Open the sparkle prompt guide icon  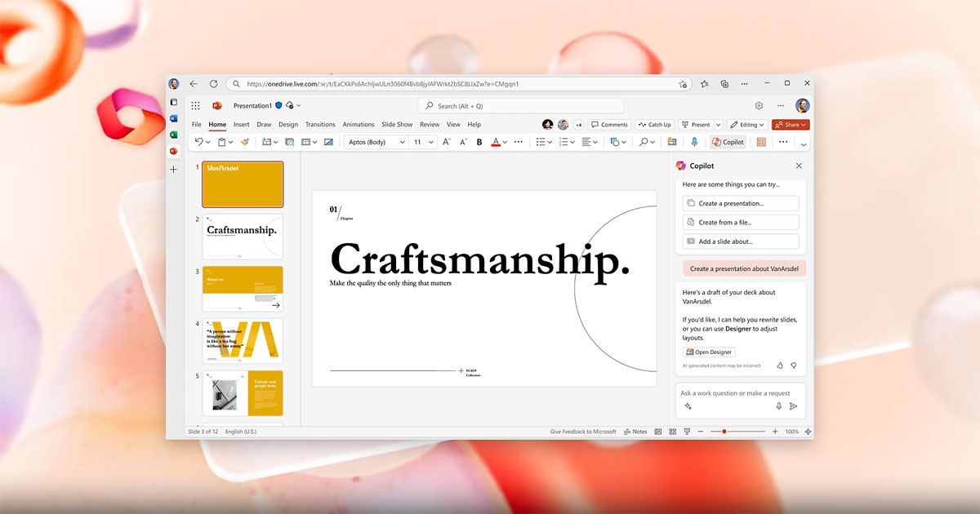[x=688, y=406]
